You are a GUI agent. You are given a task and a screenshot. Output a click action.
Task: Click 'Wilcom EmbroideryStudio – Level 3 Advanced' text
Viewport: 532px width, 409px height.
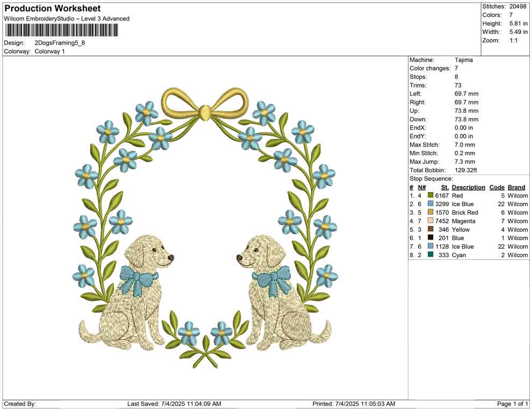pos(67,19)
